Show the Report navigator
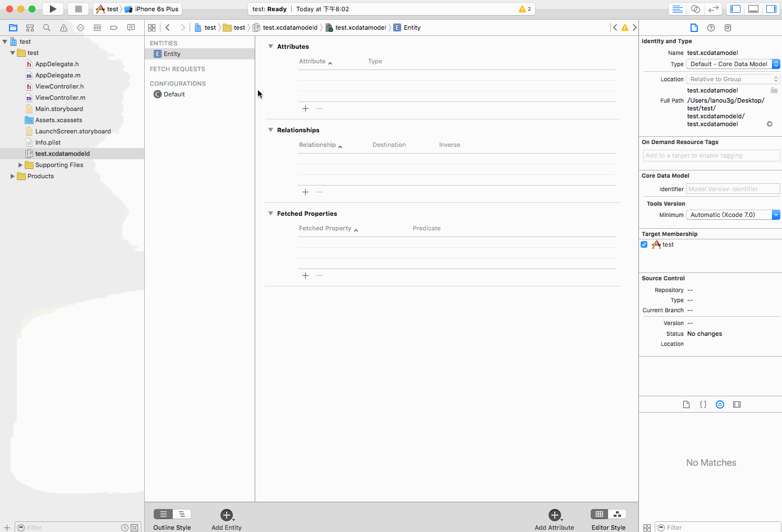The height and width of the screenshot is (532, 782). pos(131,27)
